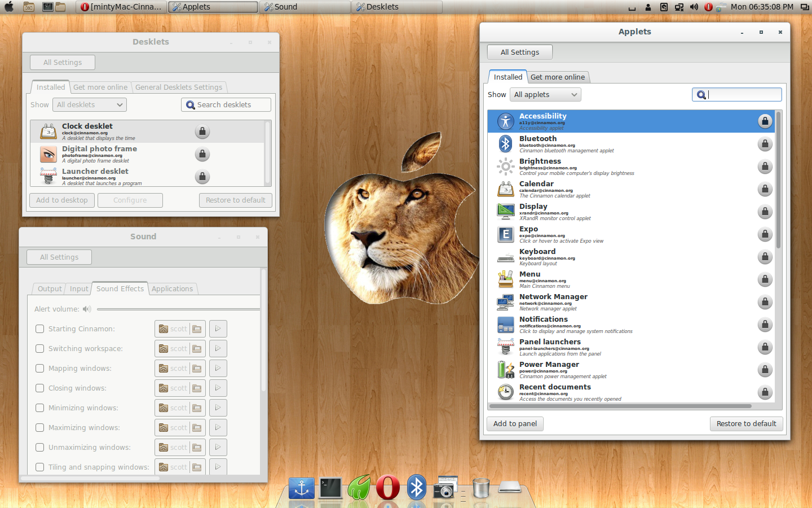Click the Bluetooth icon in the dock
The width and height of the screenshot is (812, 508).
pyautogui.click(x=417, y=487)
